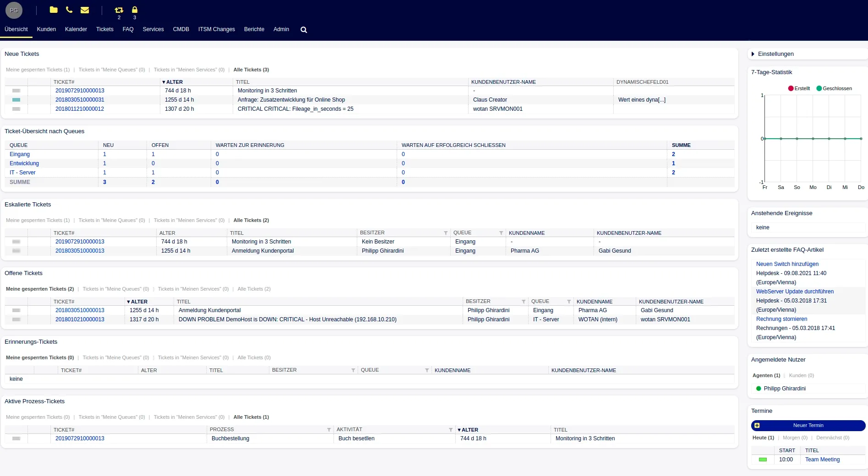
Task: Click Besitzer filter icon in Erinnerungs-Tickets
Action: [x=353, y=370]
